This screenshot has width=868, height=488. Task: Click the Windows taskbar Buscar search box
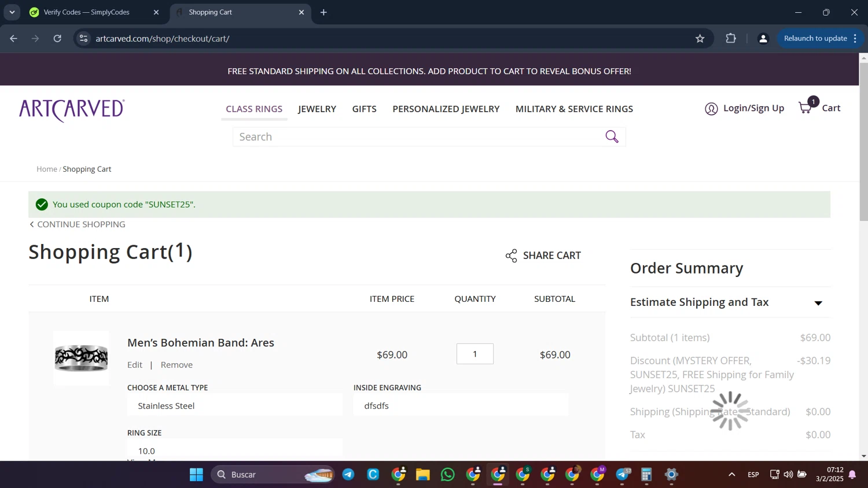tap(273, 475)
